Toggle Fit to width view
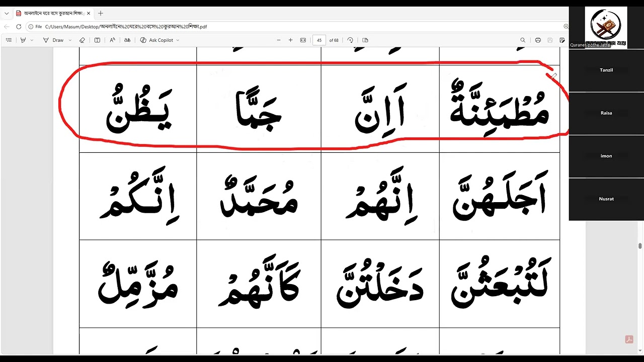644x362 pixels. [303, 40]
